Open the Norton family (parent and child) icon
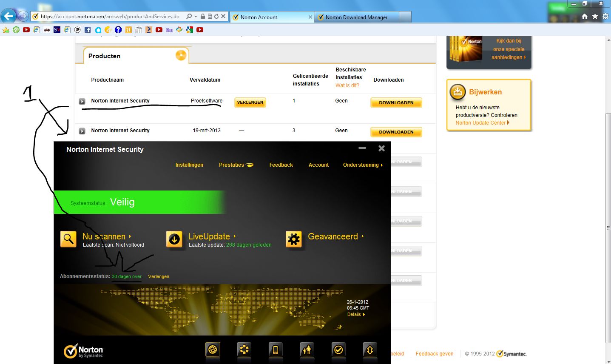This screenshot has width=611, height=364. (307, 350)
